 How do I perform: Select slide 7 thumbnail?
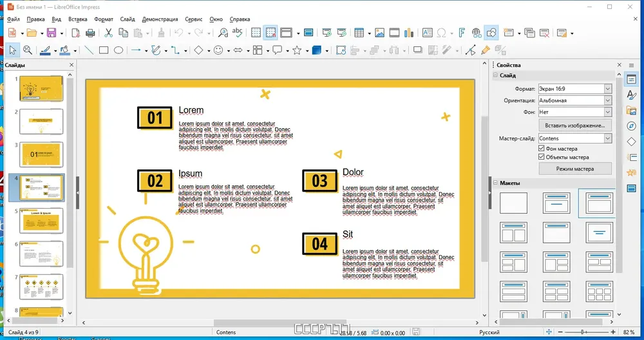[x=41, y=287]
